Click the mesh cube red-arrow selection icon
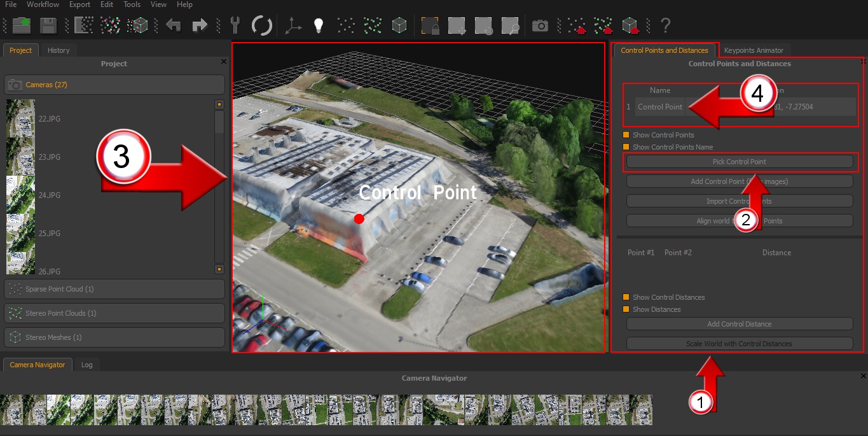Viewport: 868px width, 436px height. tap(630, 25)
